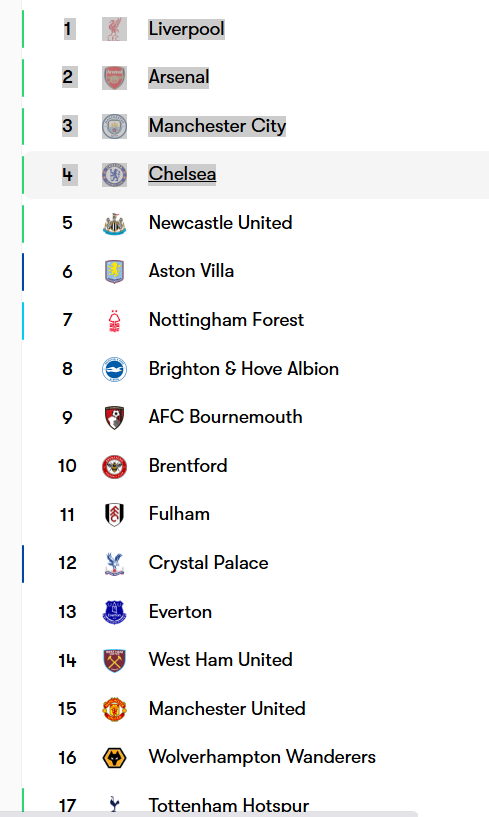Click the Aston Villa badge
This screenshot has width=489, height=817.
[x=114, y=271]
